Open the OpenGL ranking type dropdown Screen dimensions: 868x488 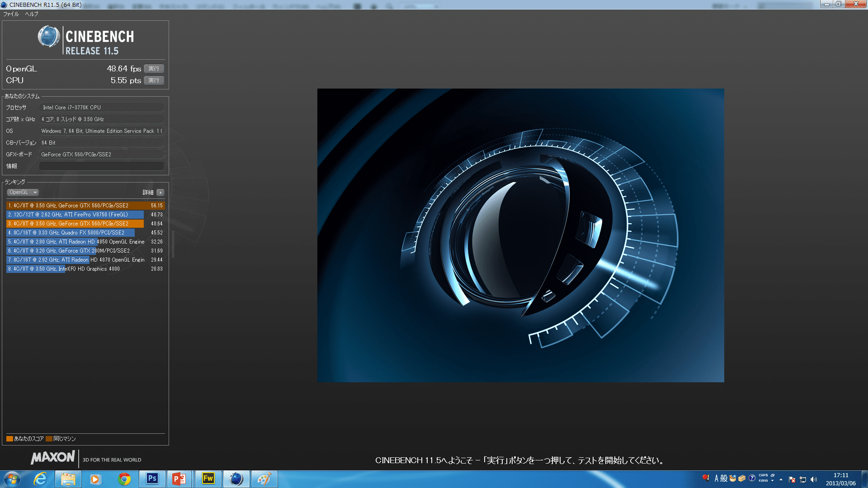click(x=23, y=192)
